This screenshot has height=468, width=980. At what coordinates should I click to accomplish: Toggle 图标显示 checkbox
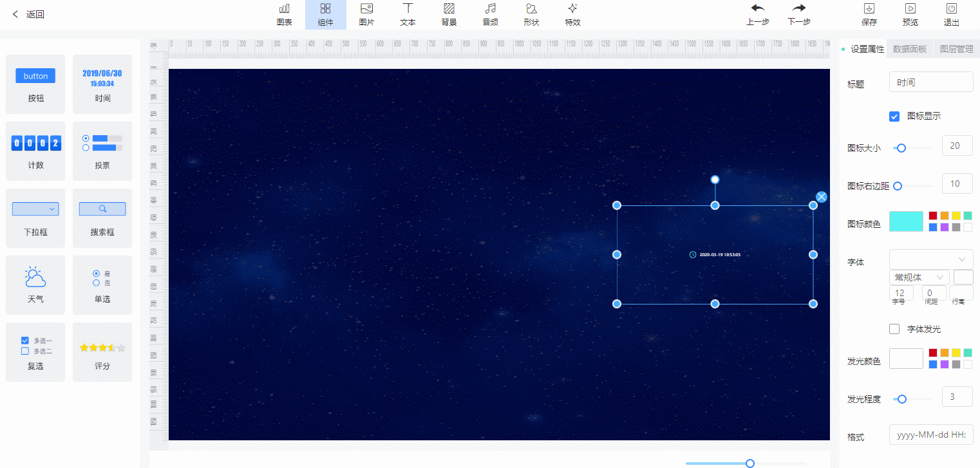click(x=894, y=117)
